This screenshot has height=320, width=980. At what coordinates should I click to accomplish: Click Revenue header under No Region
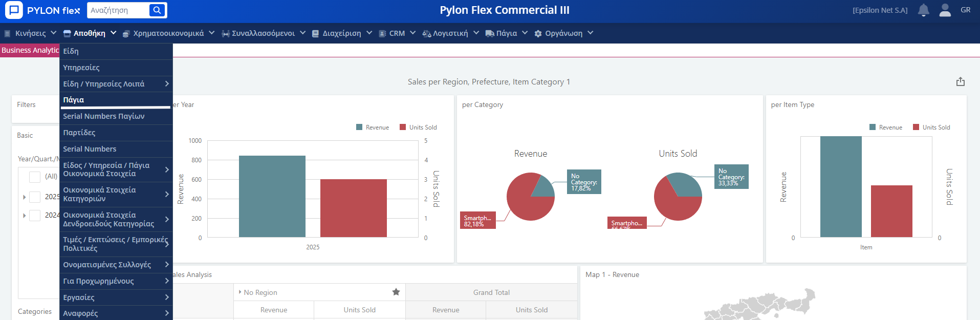tap(274, 310)
